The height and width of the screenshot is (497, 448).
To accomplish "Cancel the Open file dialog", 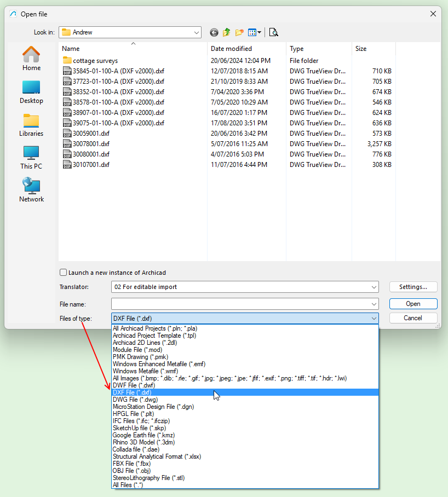I will pyautogui.click(x=413, y=318).
